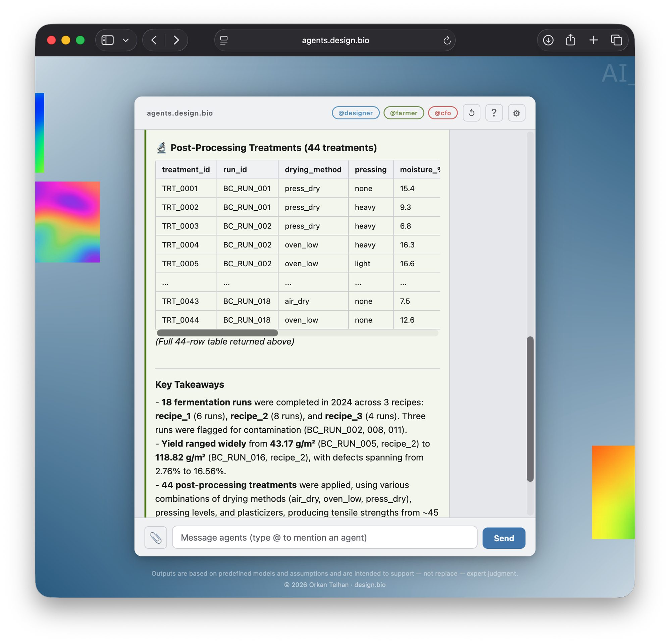This screenshot has height=644, width=670.
Task: Click the copyright Orkan Telhan footer text
Action: point(334,585)
